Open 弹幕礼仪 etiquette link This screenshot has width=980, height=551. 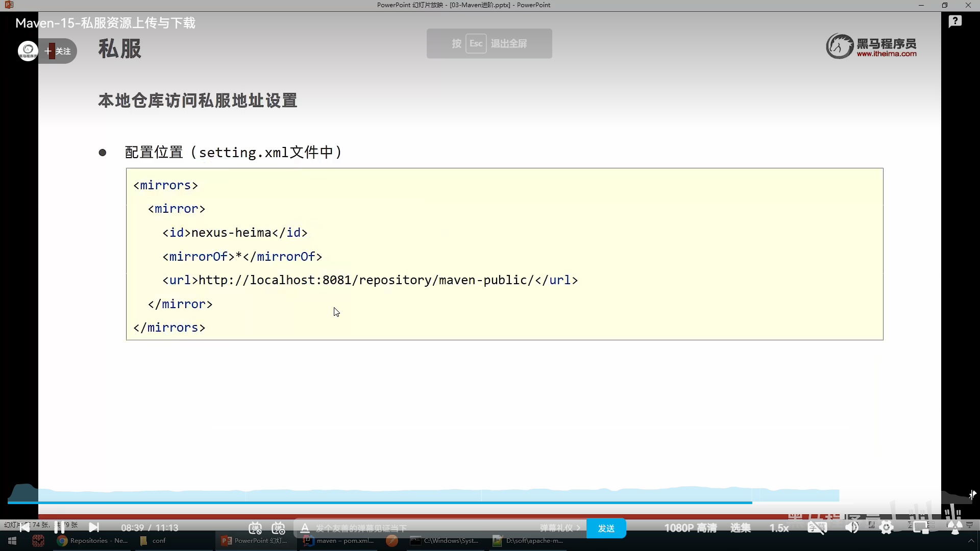pyautogui.click(x=560, y=528)
